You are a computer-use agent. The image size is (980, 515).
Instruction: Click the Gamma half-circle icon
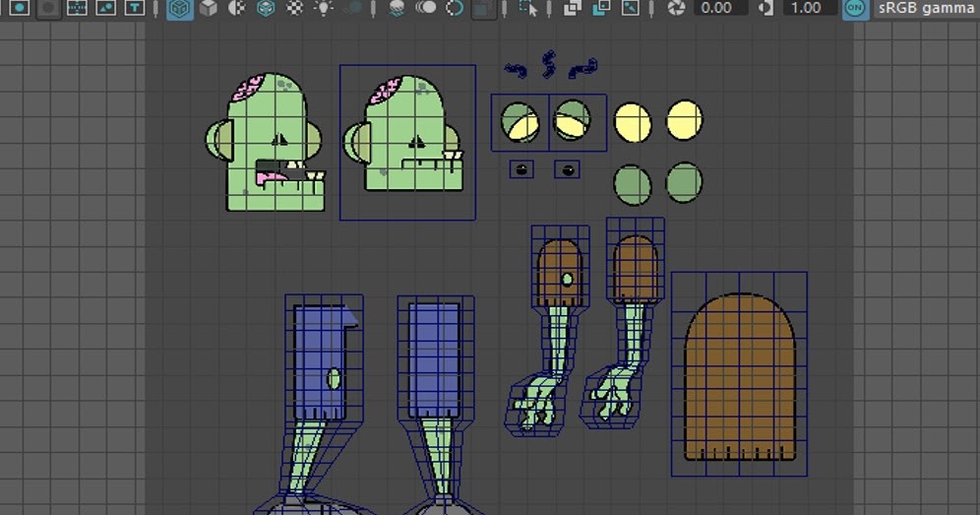(766, 8)
